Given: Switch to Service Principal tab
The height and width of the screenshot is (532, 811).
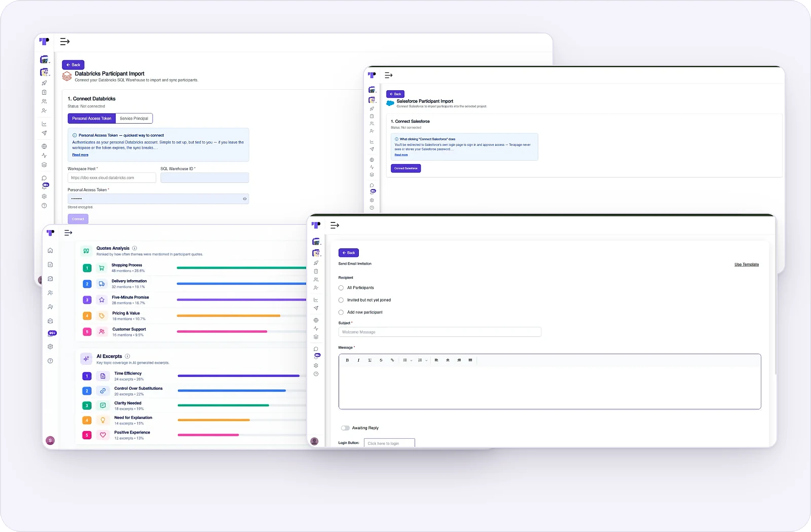Looking at the screenshot, I should click(134, 119).
